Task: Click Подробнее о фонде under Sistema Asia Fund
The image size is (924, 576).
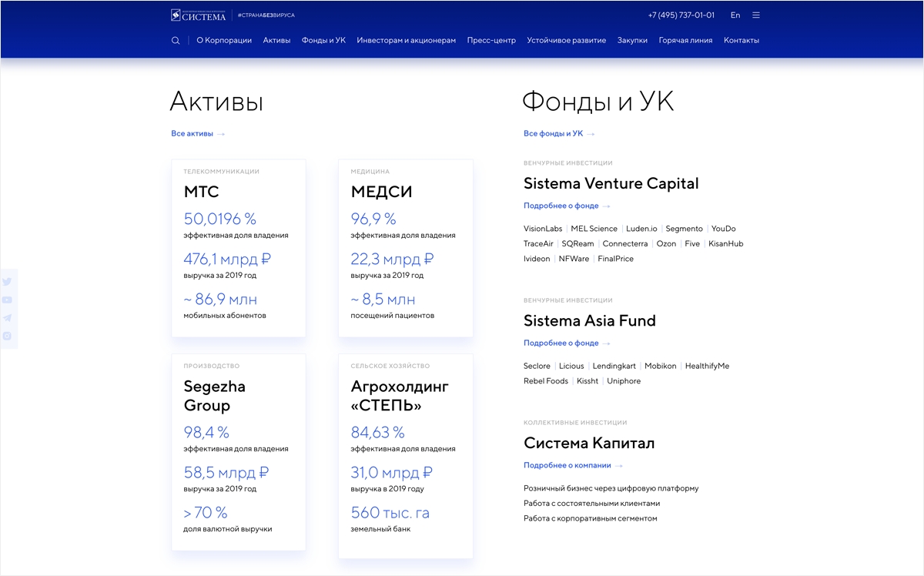Action: [x=567, y=343]
